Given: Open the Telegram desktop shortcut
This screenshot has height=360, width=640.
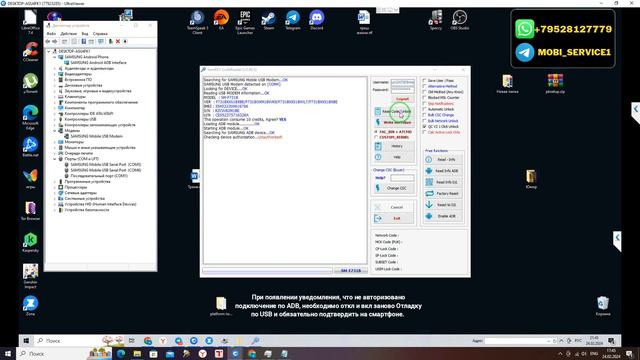Looking at the screenshot, I should point(293,20).
